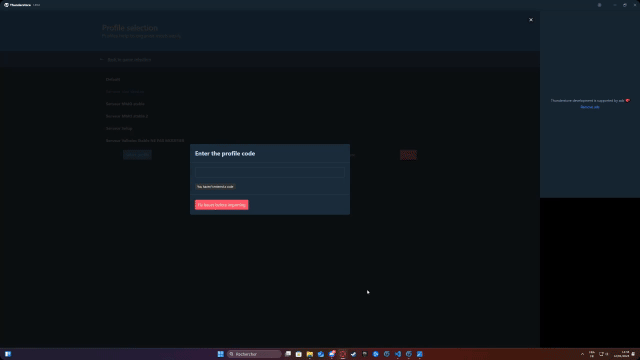Open Visual Studio Code from the taskbar

(398, 354)
